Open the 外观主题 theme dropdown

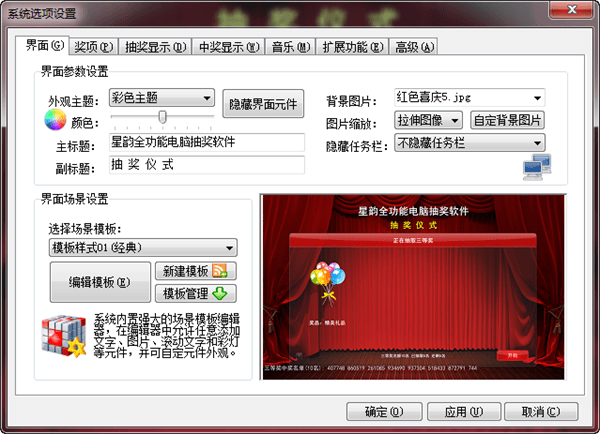click(x=206, y=98)
